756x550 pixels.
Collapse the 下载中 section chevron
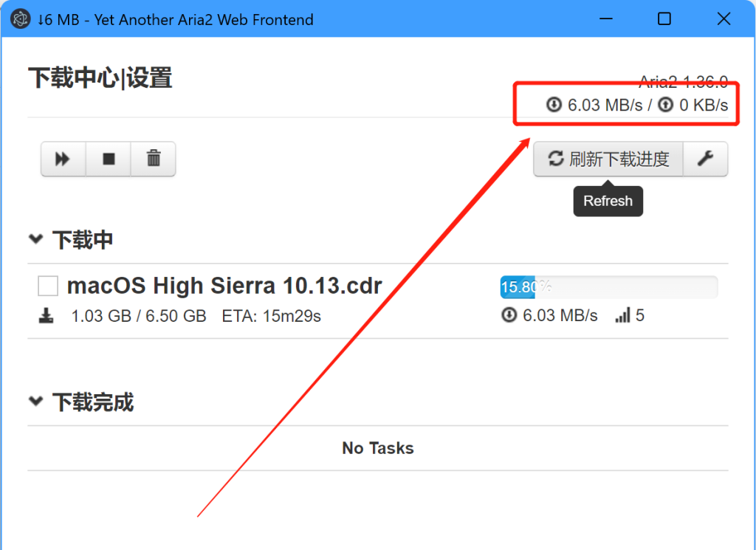(36, 238)
